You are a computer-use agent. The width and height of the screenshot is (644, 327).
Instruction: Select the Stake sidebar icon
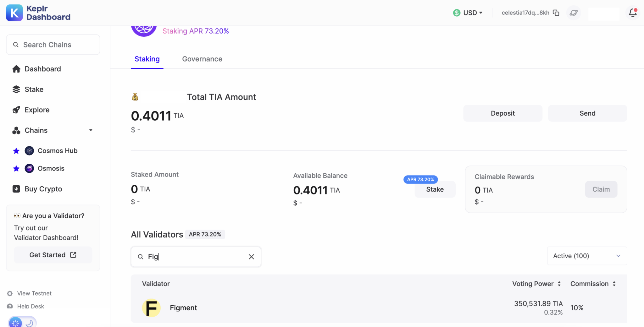click(x=16, y=89)
